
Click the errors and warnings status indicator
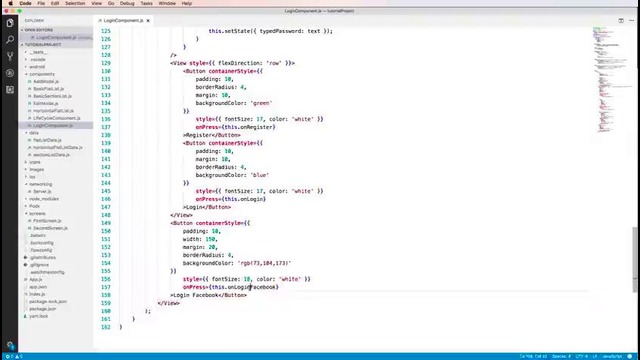pyautogui.click(x=14, y=356)
